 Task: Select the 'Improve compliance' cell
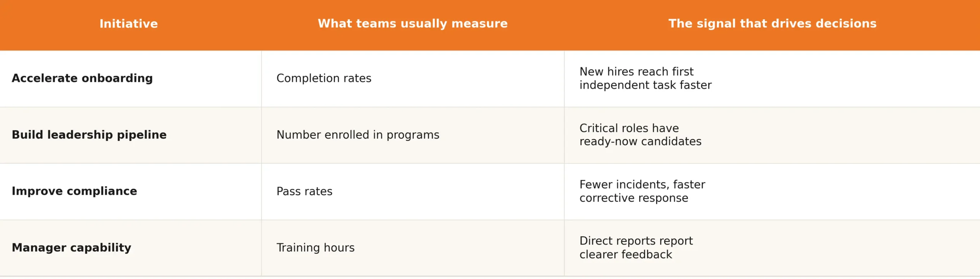[74, 191]
